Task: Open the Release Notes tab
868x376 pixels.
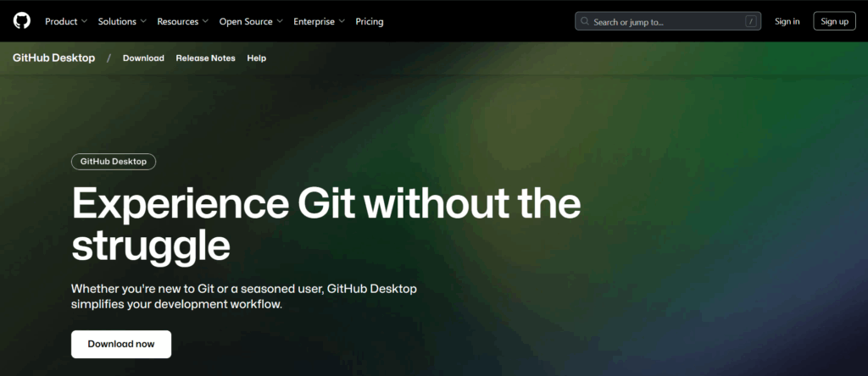Action: 205,58
